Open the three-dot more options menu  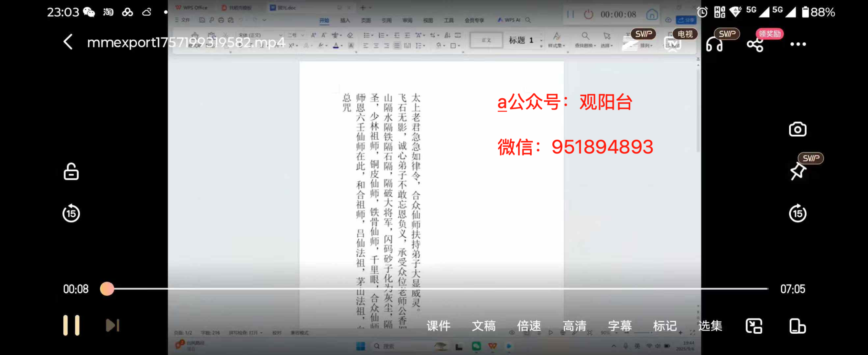(798, 44)
